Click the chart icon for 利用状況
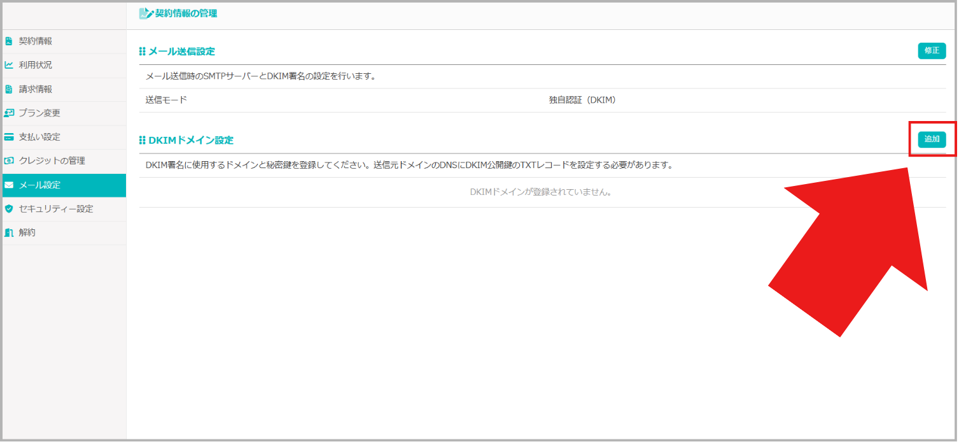The image size is (980, 442). pyautogui.click(x=8, y=65)
